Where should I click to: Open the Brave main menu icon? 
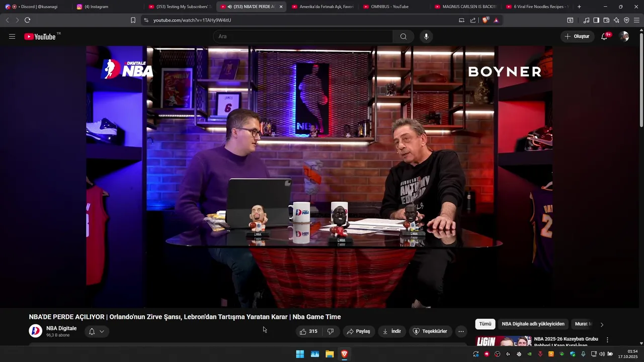[636, 20]
